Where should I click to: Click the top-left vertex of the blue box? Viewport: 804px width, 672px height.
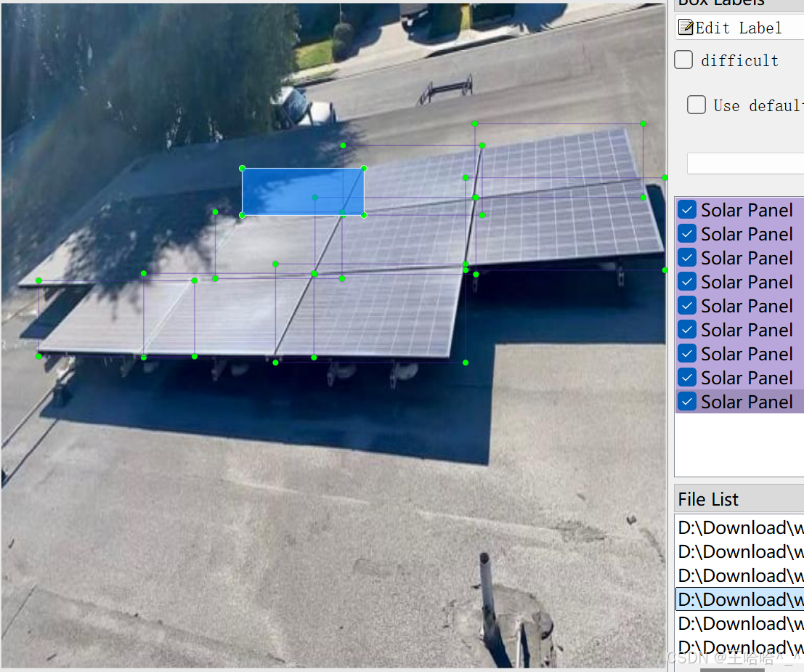(x=243, y=169)
